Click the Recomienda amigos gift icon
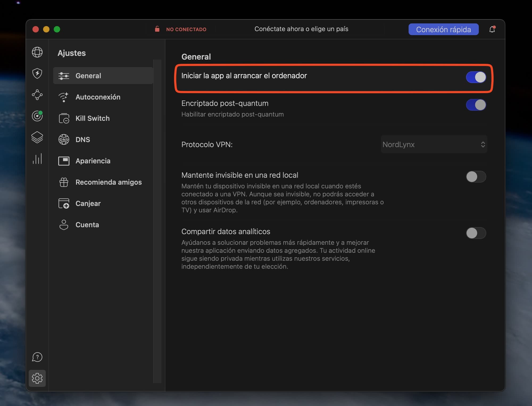Image resolution: width=532 pixels, height=406 pixels. pos(64,182)
